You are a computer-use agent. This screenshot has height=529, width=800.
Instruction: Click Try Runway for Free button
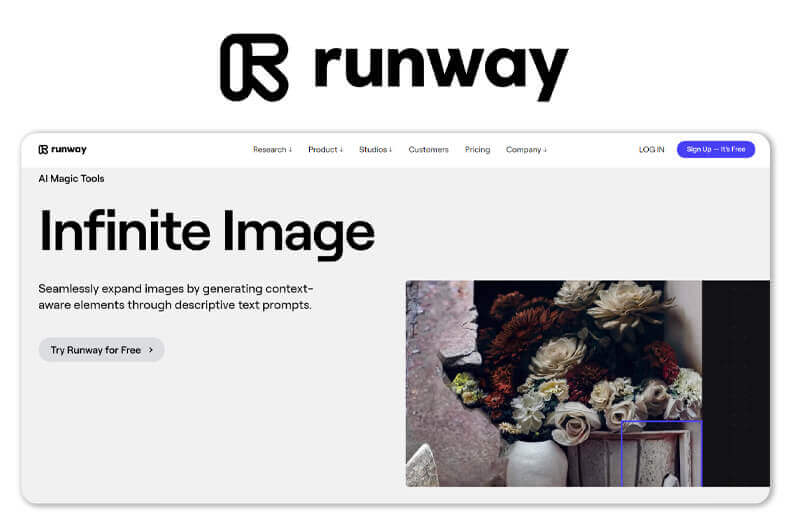102,350
